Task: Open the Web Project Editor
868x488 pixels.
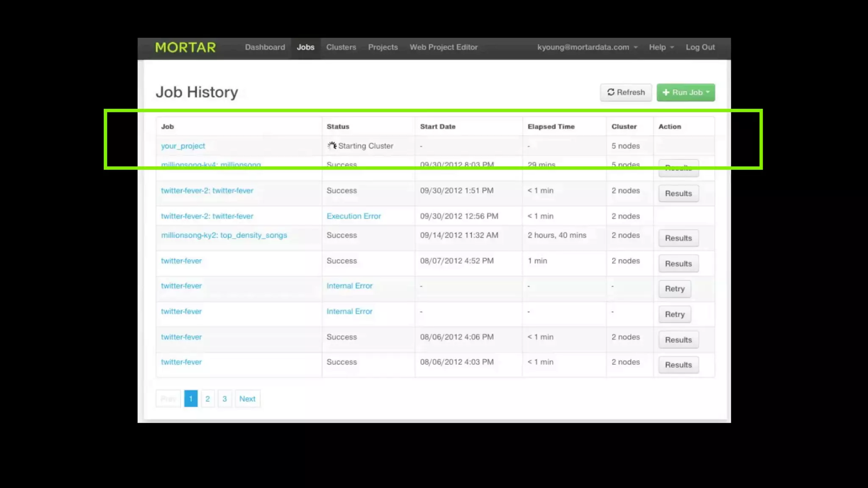Action: click(x=443, y=47)
